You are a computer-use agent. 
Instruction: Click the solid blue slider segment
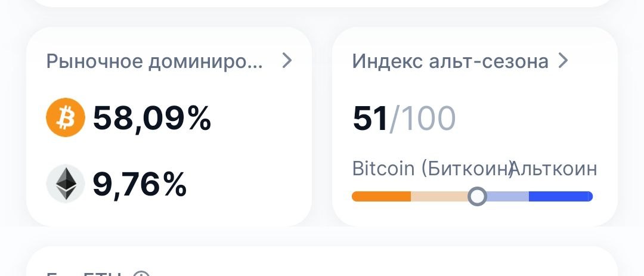tap(561, 196)
